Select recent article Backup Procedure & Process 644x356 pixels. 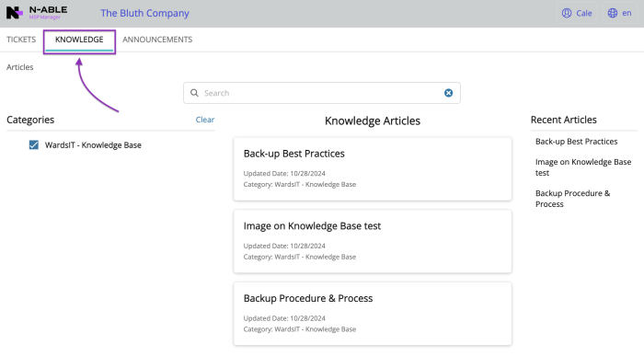(x=572, y=199)
